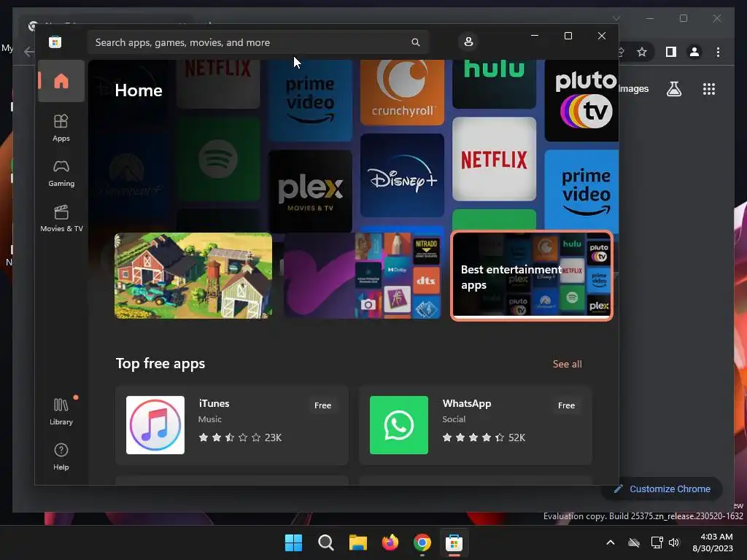Viewport: 747px width, 560px height.
Task: Open the Library in the sidebar
Action: [x=61, y=411]
